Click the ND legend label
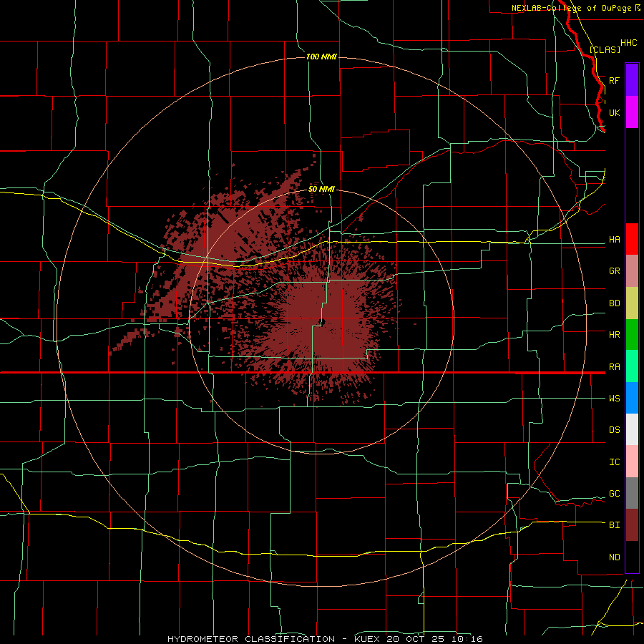Screen dimensions: 644x644 pos(615,557)
